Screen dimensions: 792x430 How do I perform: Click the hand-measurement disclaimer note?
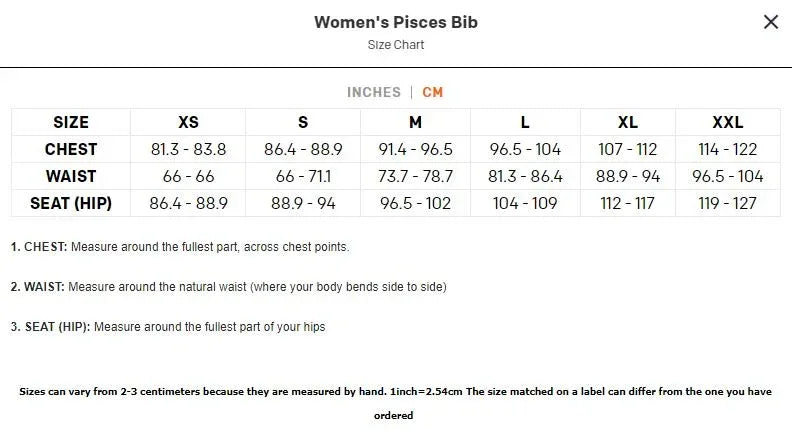click(396, 392)
